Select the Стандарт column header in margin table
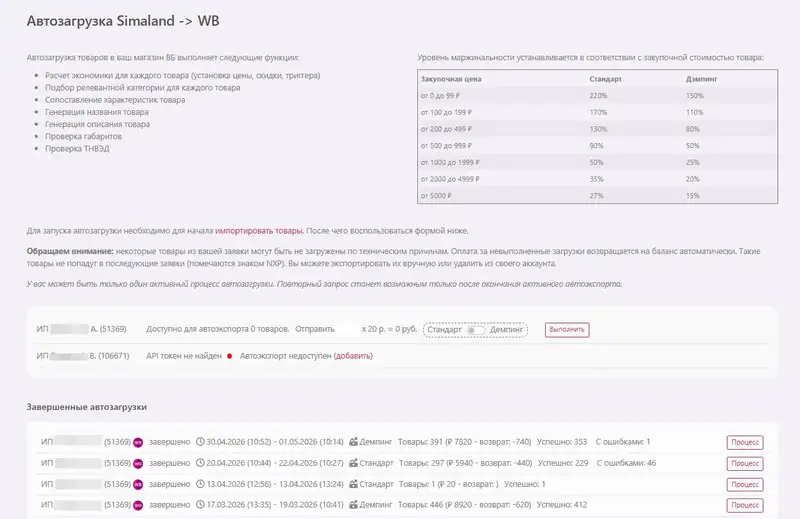The height and width of the screenshot is (519, 800). (x=606, y=79)
